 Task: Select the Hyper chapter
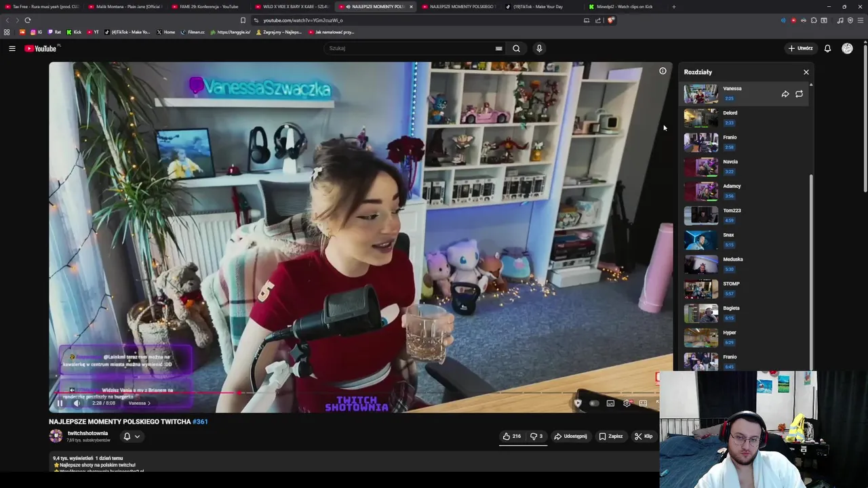click(x=745, y=338)
